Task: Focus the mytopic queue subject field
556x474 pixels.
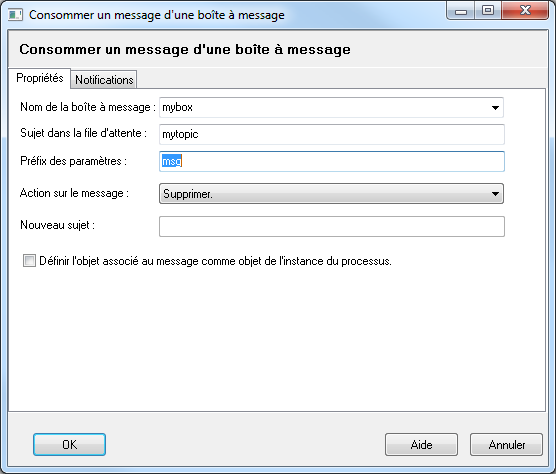Action: tap(332, 134)
